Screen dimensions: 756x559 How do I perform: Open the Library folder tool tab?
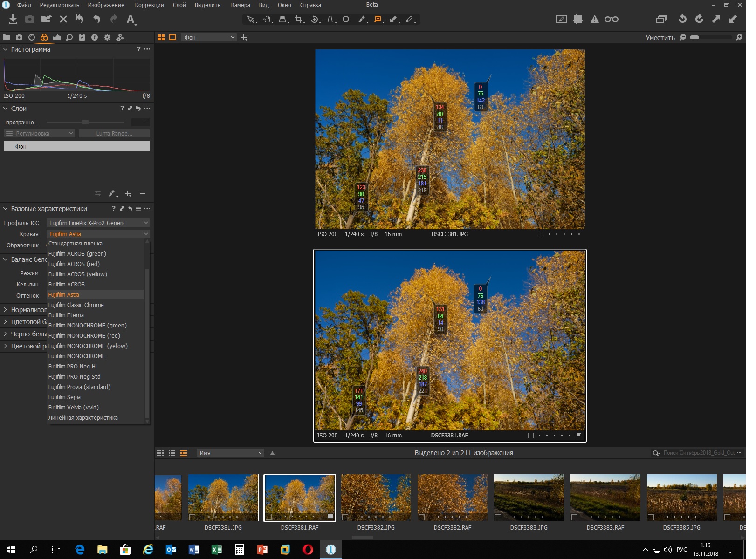point(7,37)
